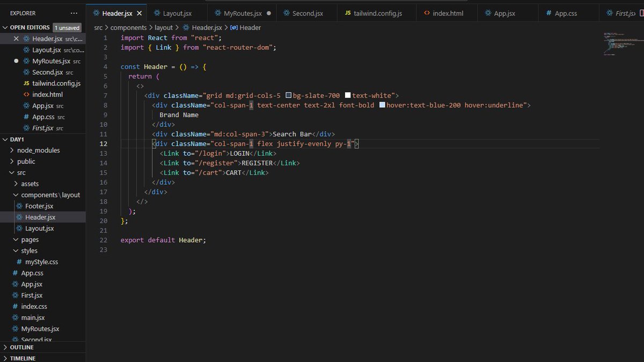Click the unsaved dot beside MyRoutes.jsx in Open Editors
Screen dimensions: 644x362
pyautogui.click(x=16, y=61)
